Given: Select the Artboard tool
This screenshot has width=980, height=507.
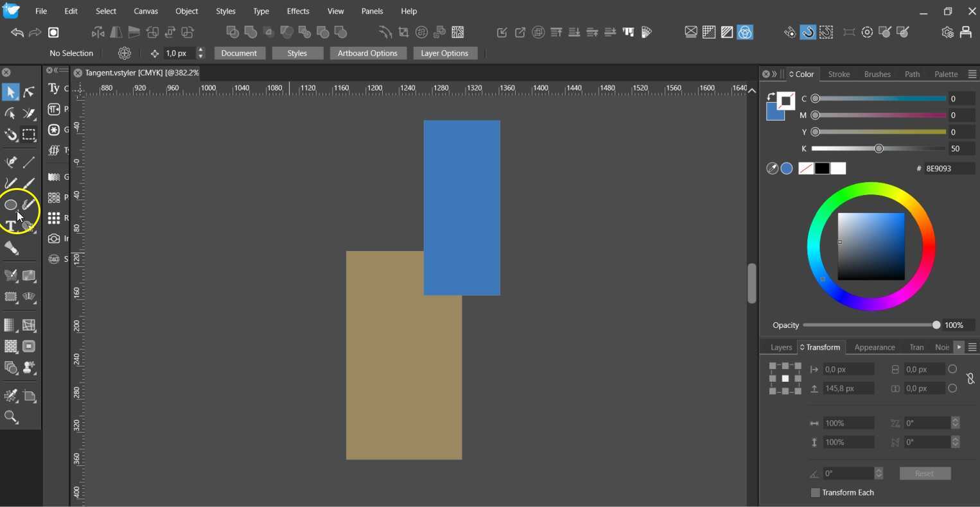Looking at the screenshot, I should pos(29,396).
